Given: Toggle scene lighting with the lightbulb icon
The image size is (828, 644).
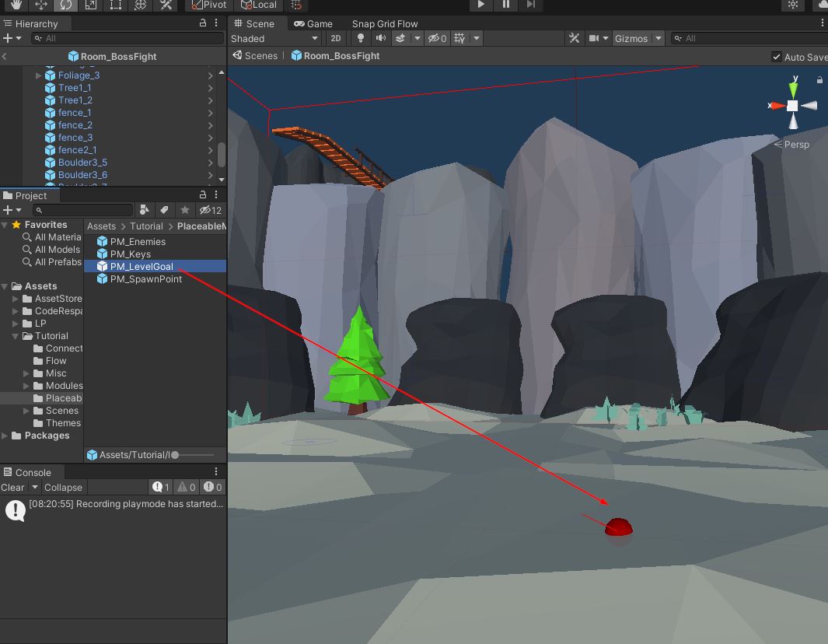Looking at the screenshot, I should pos(361,38).
